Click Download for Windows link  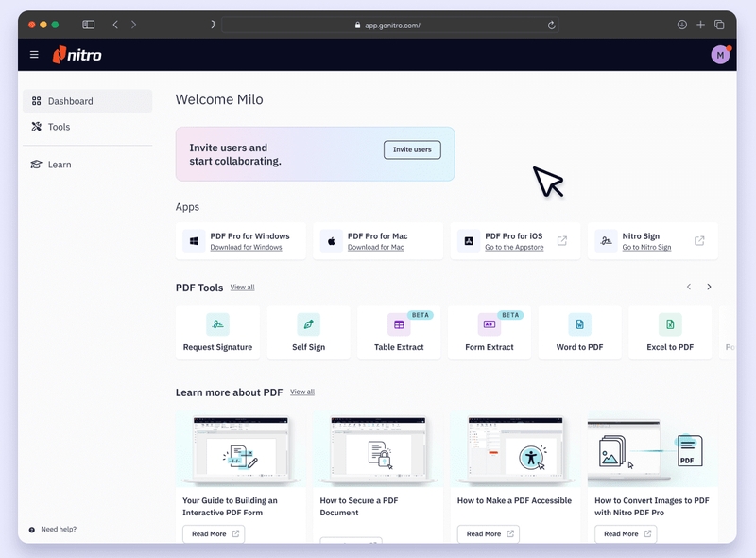(x=246, y=247)
